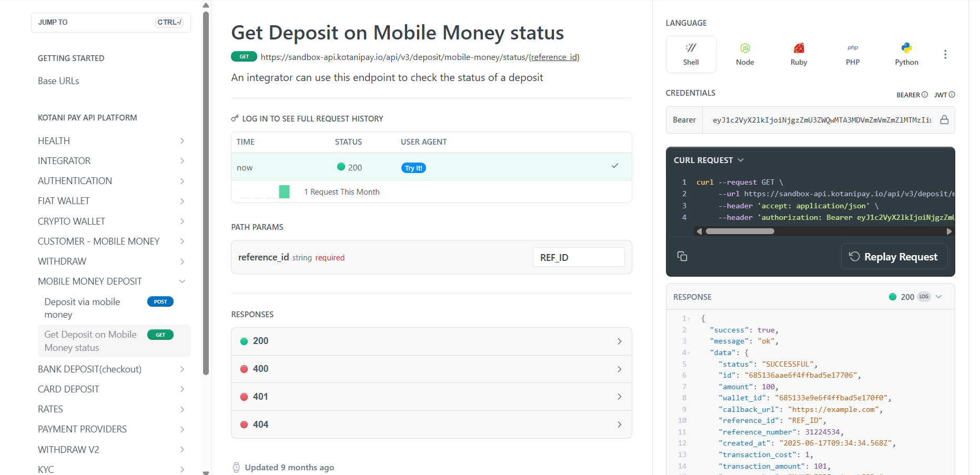Expand the FIAT WALLET section
The width and height of the screenshot is (980, 475).
(x=182, y=201)
